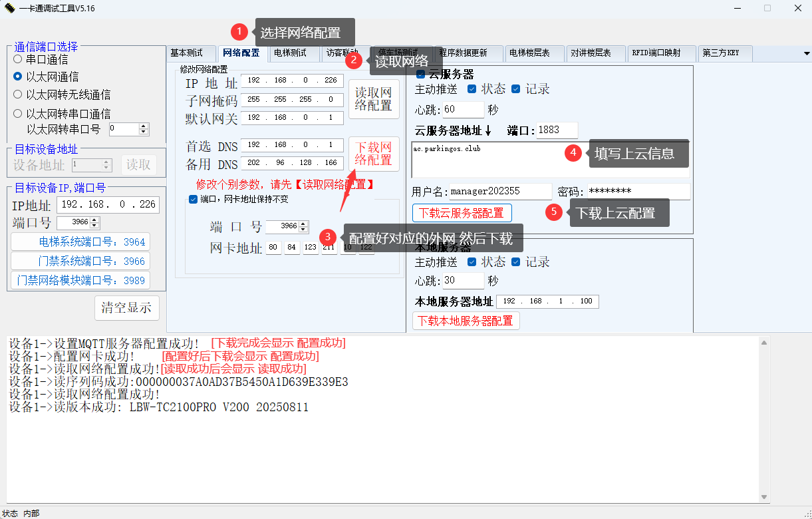Screen dimensions: 812x519
Task: Click the 默认网关 address field
Action: point(292,118)
